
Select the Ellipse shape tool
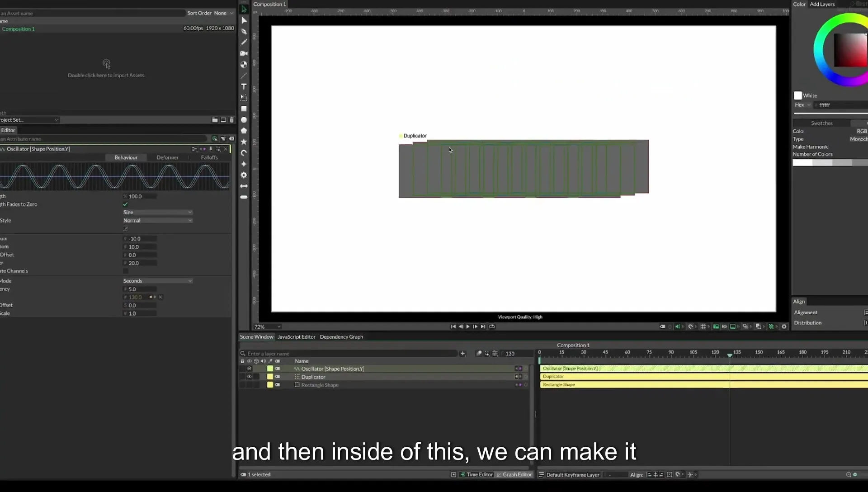(x=244, y=120)
